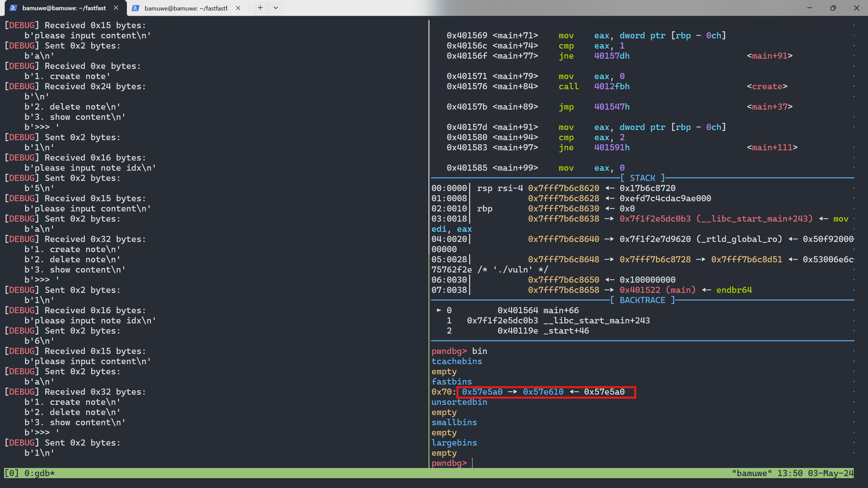Click the PowerShell icon on second tab
The width and height of the screenshot is (868, 488).
pyautogui.click(x=135, y=8)
